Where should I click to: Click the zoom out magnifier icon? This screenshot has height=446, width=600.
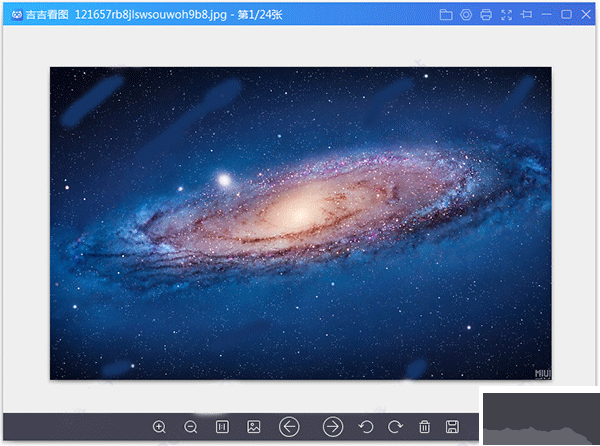tap(190, 427)
